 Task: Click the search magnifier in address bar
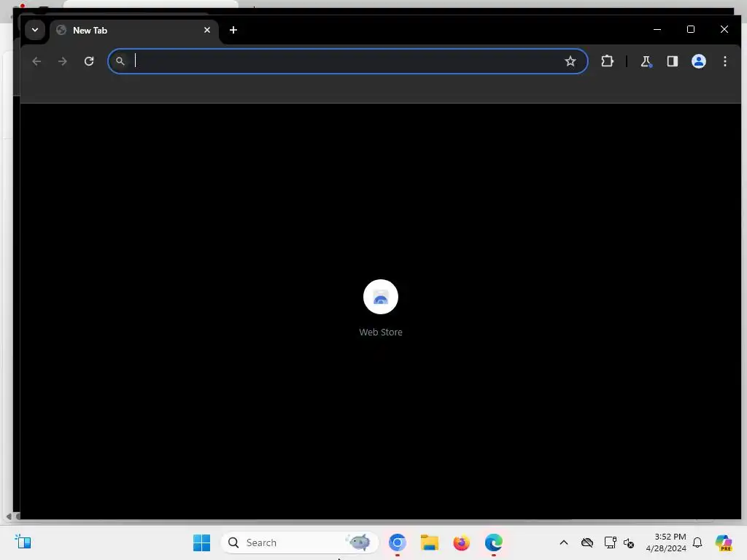click(120, 61)
